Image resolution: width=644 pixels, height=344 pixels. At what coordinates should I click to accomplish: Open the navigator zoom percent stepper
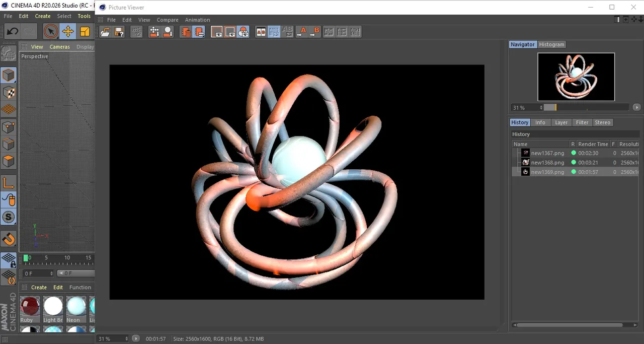point(541,108)
